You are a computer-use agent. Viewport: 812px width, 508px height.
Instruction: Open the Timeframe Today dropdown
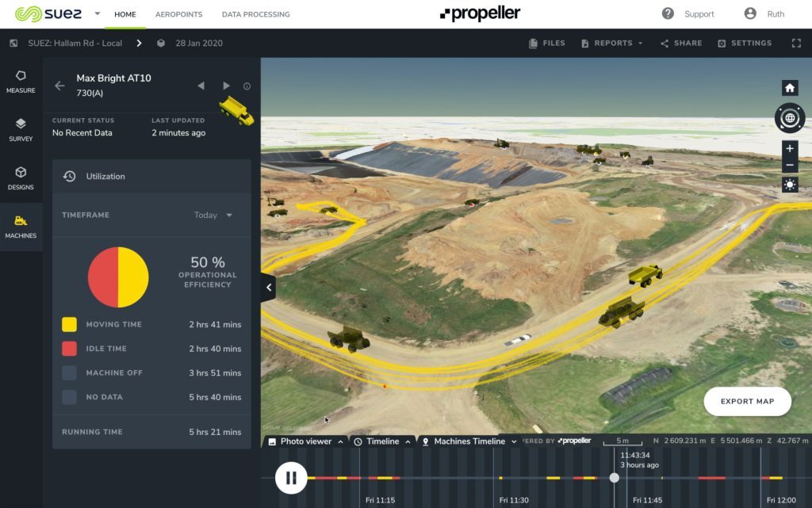pyautogui.click(x=213, y=215)
